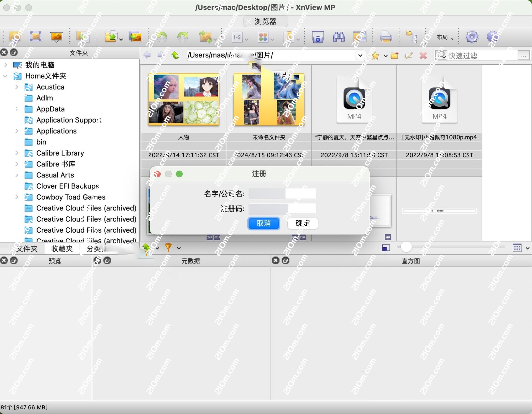Open the address path dropdown arrow

coord(360,55)
